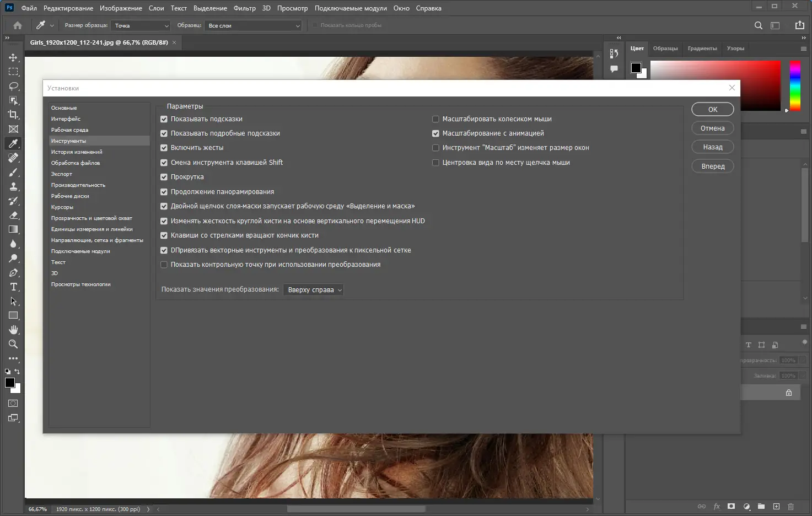
Task: Click the search icon in the options bar
Action: 759,25
